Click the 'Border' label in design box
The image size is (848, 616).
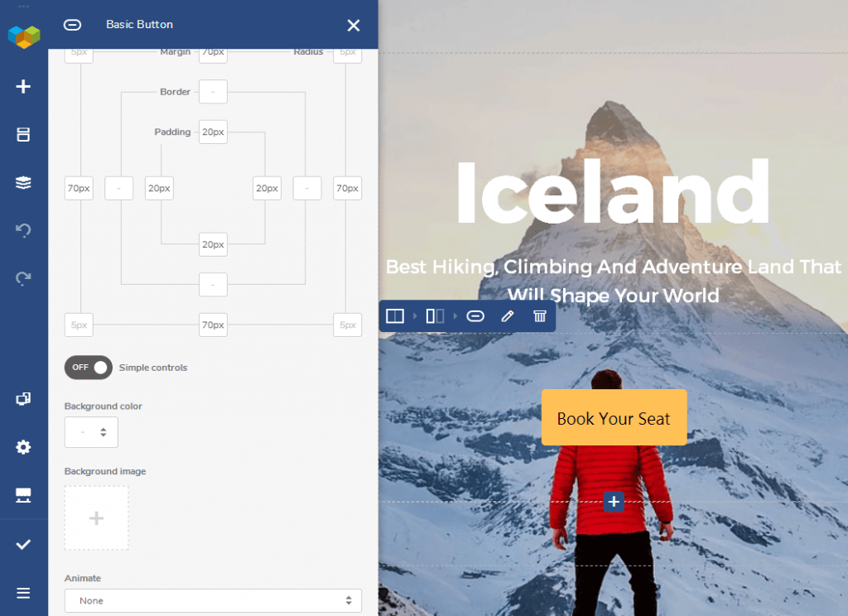point(176,92)
